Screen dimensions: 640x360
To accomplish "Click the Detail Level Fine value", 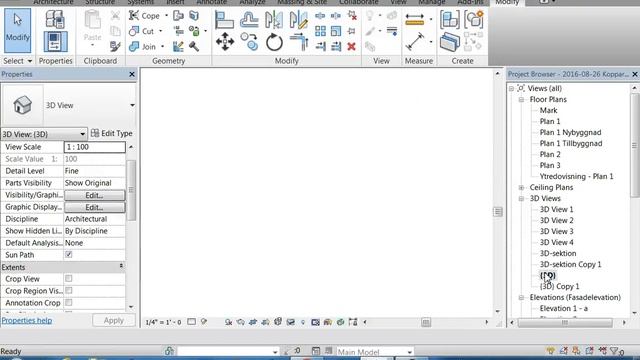I will [x=94, y=171].
